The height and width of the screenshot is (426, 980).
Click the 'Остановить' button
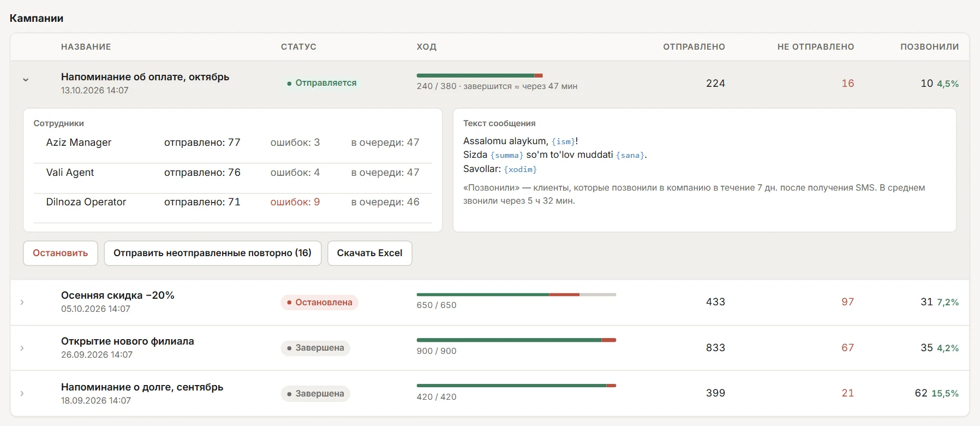(60, 253)
